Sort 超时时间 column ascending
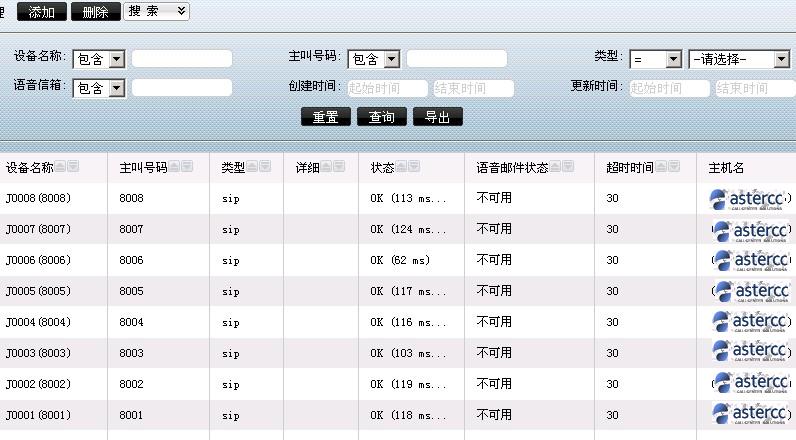This screenshot has height=440, width=796. [661, 166]
